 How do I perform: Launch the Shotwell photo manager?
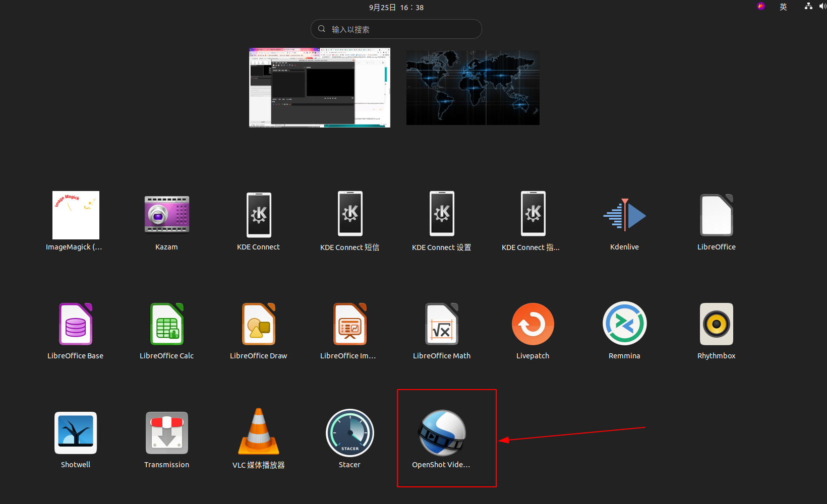pos(75,433)
